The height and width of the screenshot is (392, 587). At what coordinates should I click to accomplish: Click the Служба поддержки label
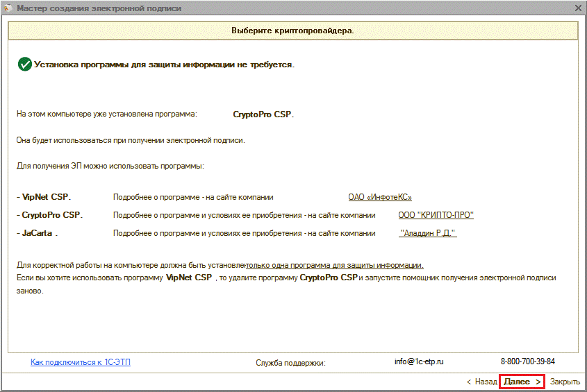(x=291, y=363)
